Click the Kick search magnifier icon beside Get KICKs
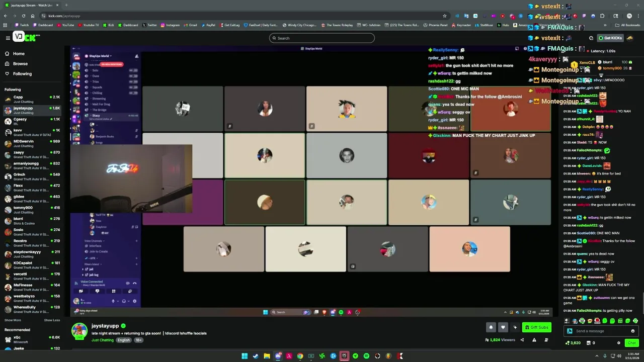This screenshot has height=362, width=644. (x=591, y=38)
